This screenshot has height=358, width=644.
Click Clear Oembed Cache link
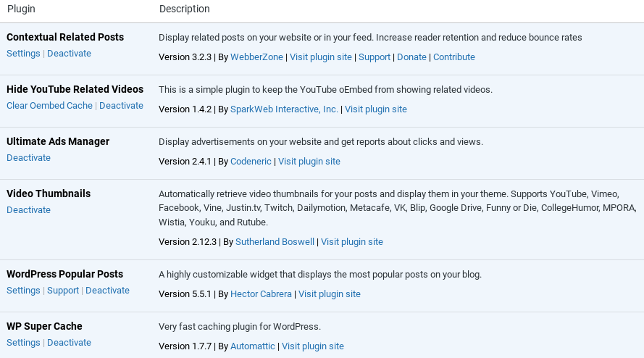tap(50, 106)
